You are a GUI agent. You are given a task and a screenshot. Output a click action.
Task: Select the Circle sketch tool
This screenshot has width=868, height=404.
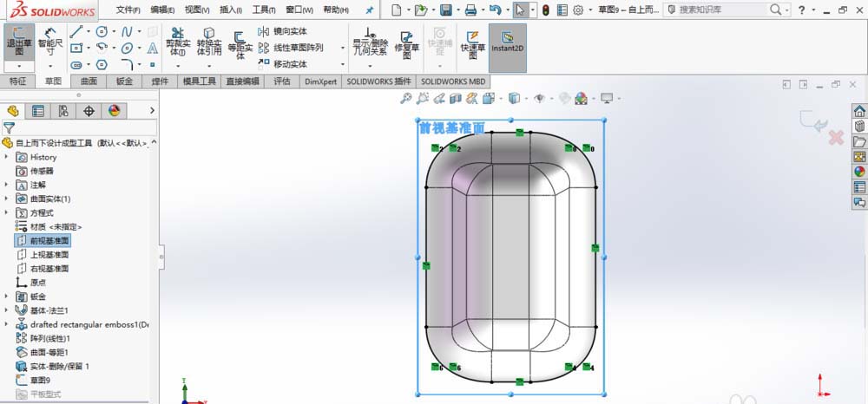tap(102, 32)
